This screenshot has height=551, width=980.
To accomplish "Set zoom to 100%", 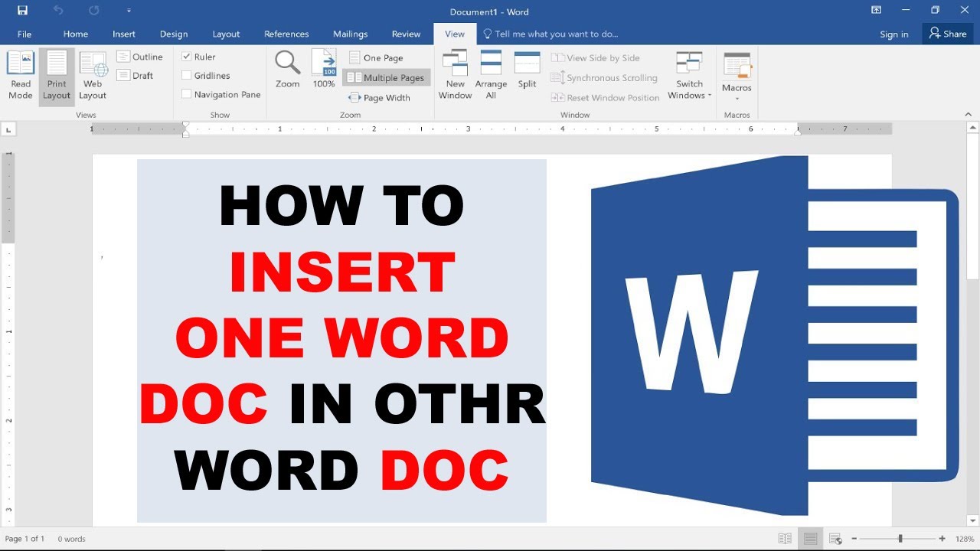I will 324,70.
